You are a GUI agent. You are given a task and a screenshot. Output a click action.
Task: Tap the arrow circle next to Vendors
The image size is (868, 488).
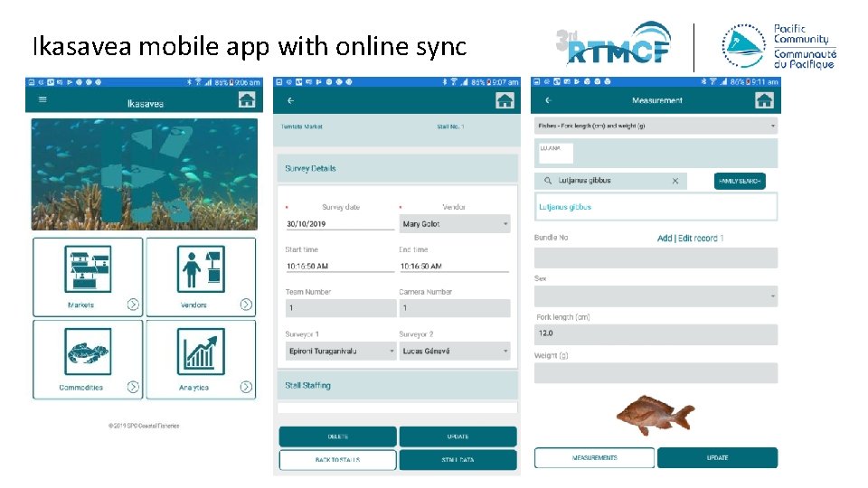coord(246,305)
